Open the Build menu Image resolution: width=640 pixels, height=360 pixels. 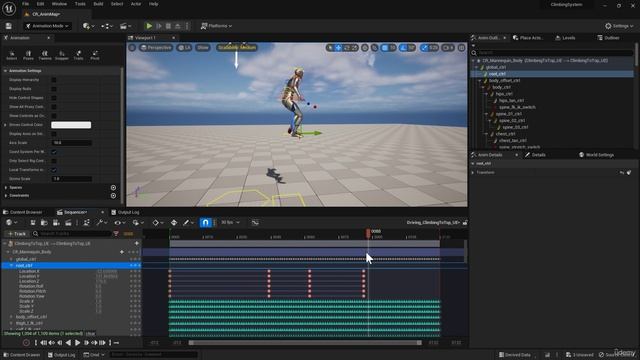click(98, 4)
